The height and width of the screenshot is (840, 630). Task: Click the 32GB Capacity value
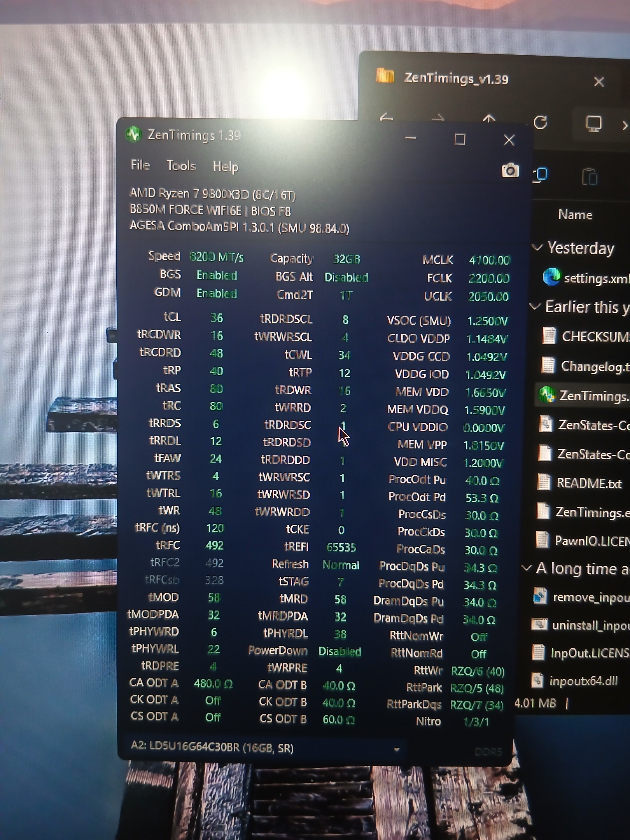[x=346, y=259]
